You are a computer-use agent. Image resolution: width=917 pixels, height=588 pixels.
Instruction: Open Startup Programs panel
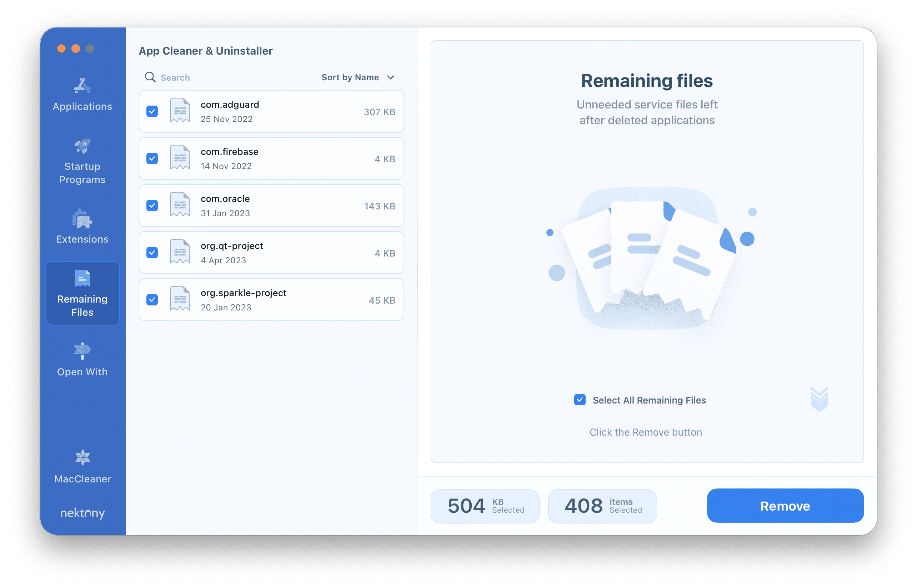tap(81, 161)
